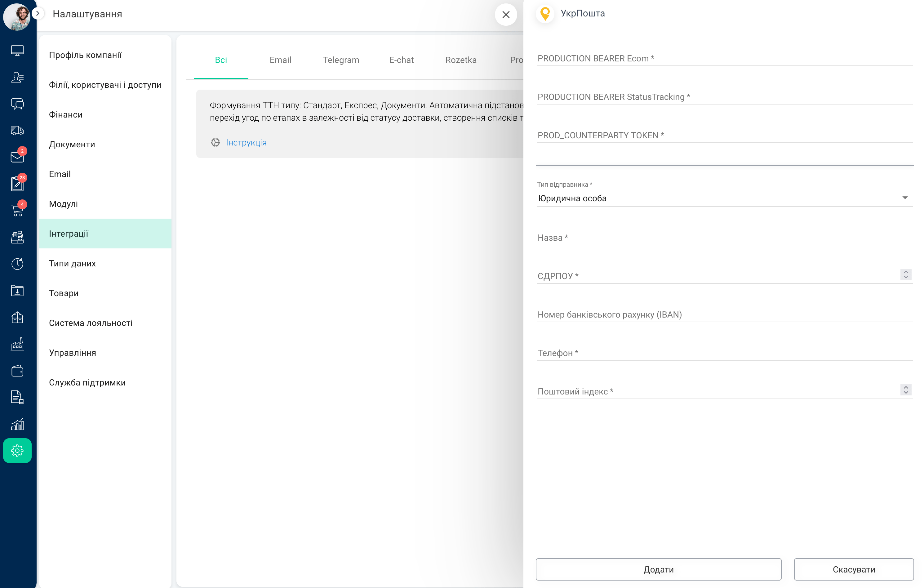The height and width of the screenshot is (588, 924).
Task: Click the Додати button
Action: point(659,569)
